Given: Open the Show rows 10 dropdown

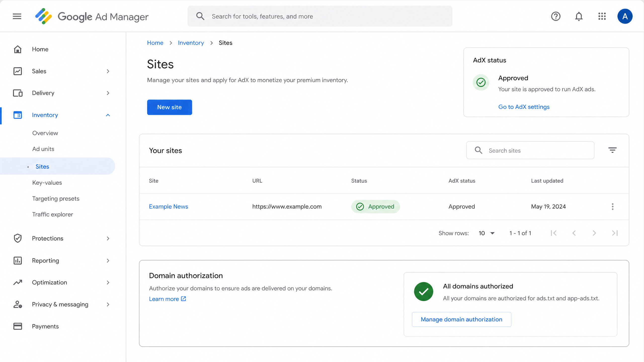Looking at the screenshot, I should [487, 233].
